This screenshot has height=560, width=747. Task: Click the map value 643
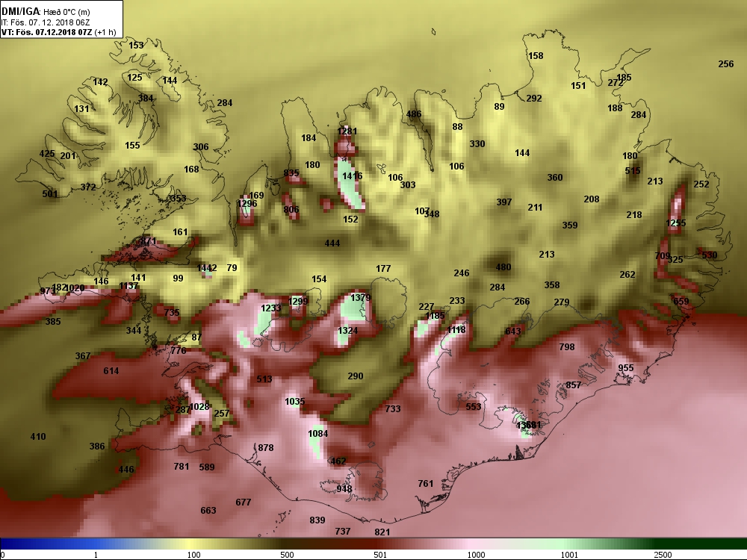pyautogui.click(x=513, y=332)
